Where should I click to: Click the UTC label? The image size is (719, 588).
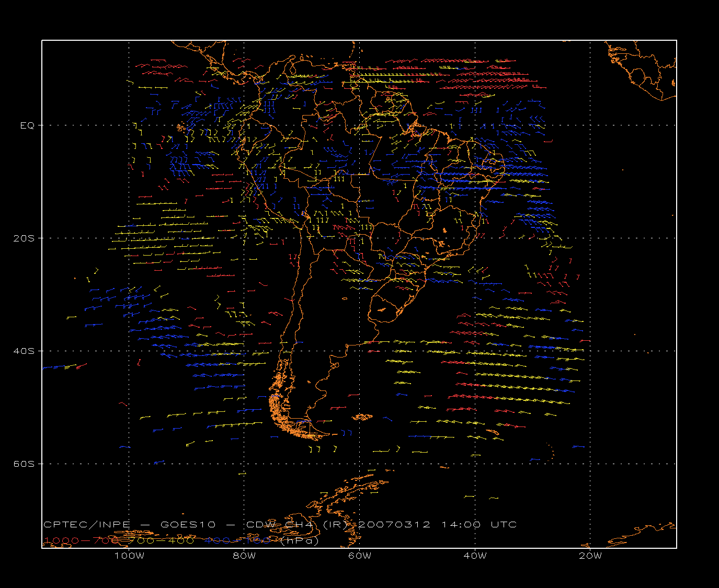(504, 524)
